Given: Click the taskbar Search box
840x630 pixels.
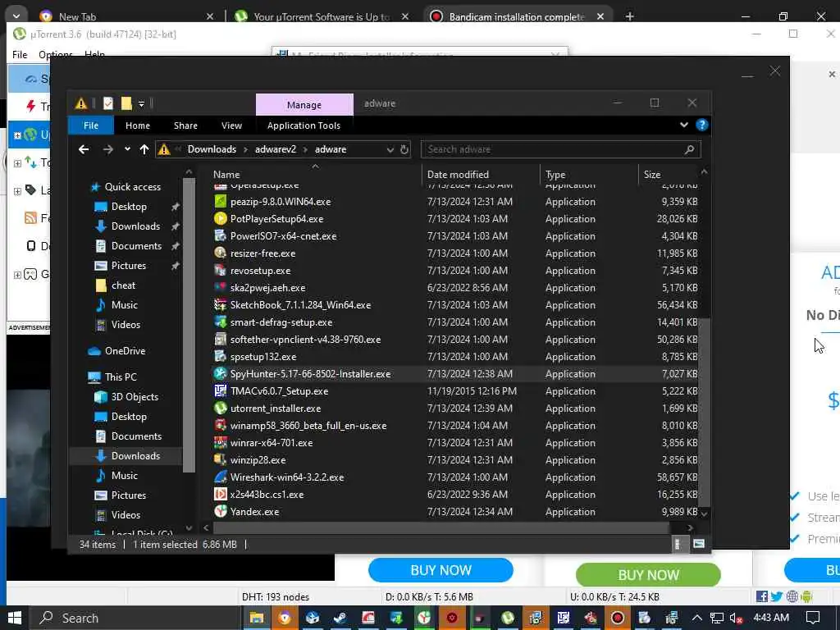Looking at the screenshot, I should (x=135, y=618).
